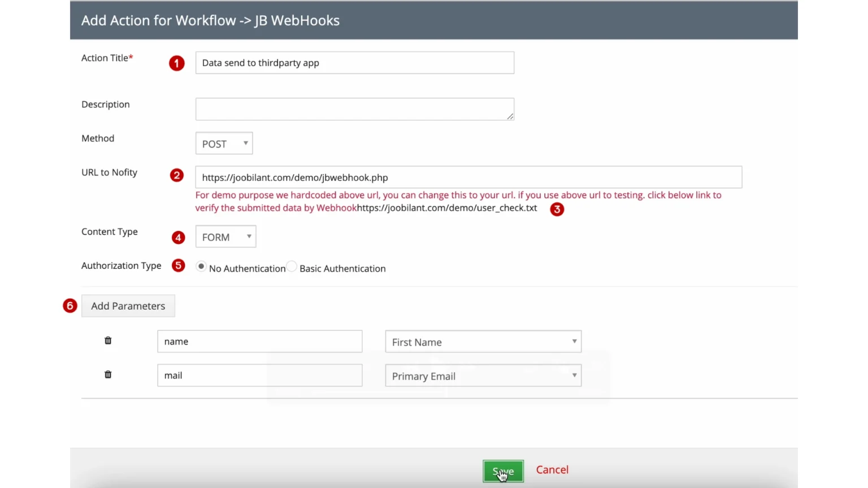Delete the name parameter row
868x488 pixels.
tap(108, 341)
